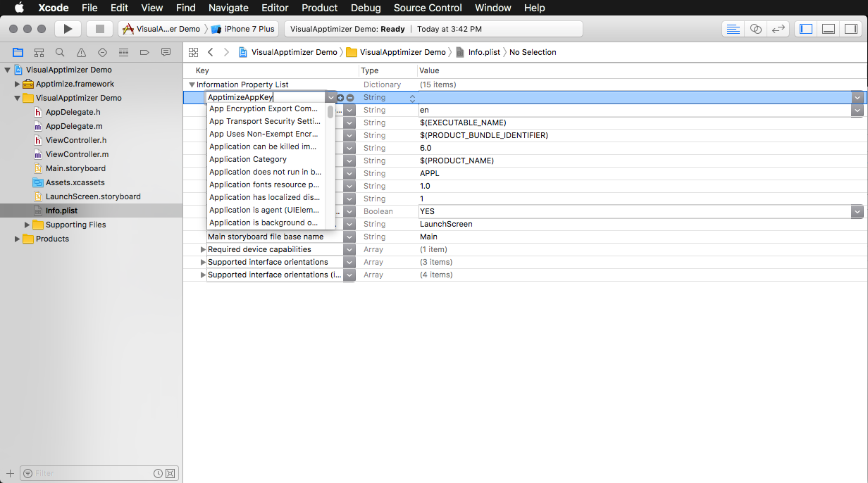Select the VisualA…er Demo scheme
Viewport: 868px width, 483px height.
(161, 29)
